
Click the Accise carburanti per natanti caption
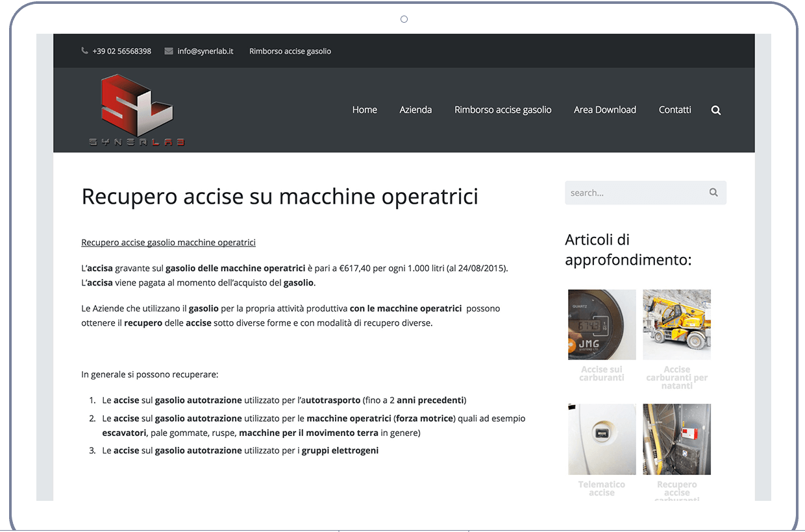click(676, 378)
